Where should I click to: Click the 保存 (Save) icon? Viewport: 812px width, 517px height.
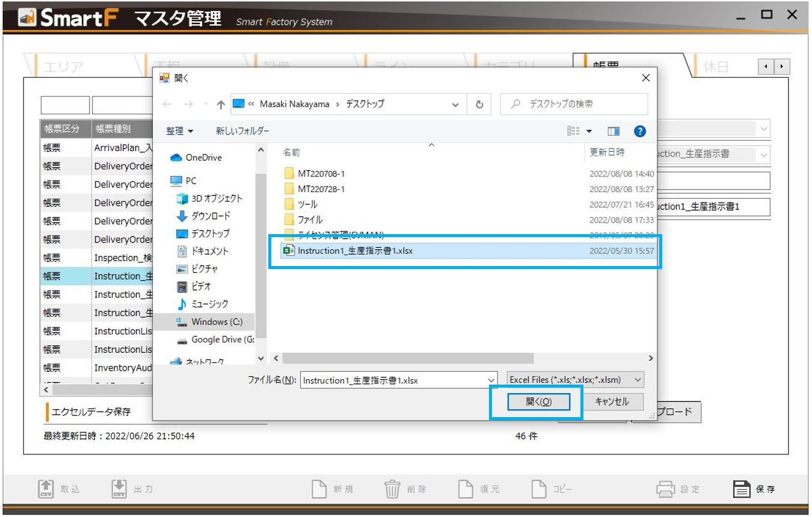point(743,489)
